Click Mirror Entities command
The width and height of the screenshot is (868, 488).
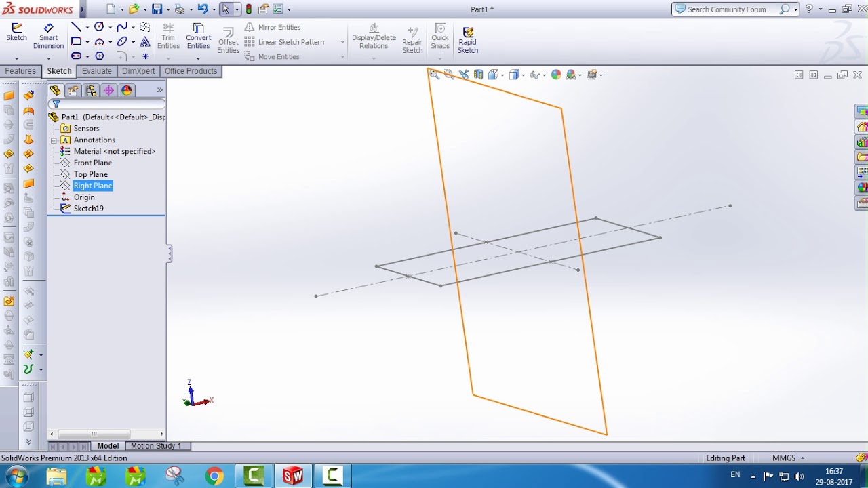(272, 27)
